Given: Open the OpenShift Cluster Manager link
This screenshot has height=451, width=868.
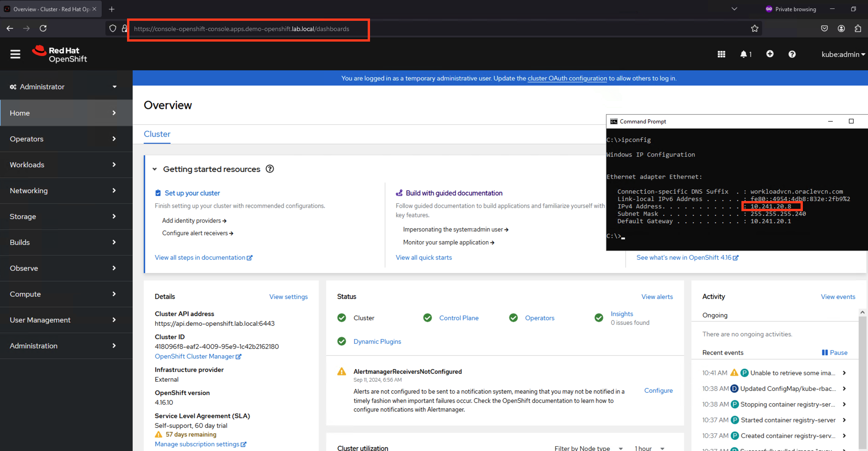Looking at the screenshot, I should (x=198, y=356).
